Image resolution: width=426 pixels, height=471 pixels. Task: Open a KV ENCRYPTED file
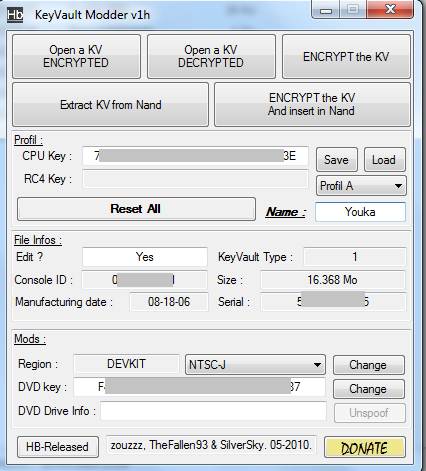click(x=76, y=56)
